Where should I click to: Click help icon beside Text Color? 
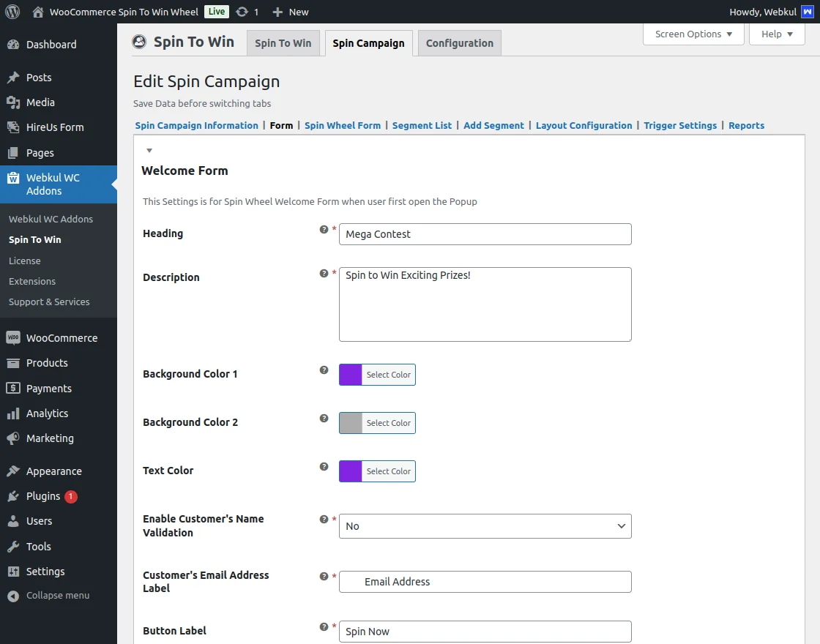[324, 467]
